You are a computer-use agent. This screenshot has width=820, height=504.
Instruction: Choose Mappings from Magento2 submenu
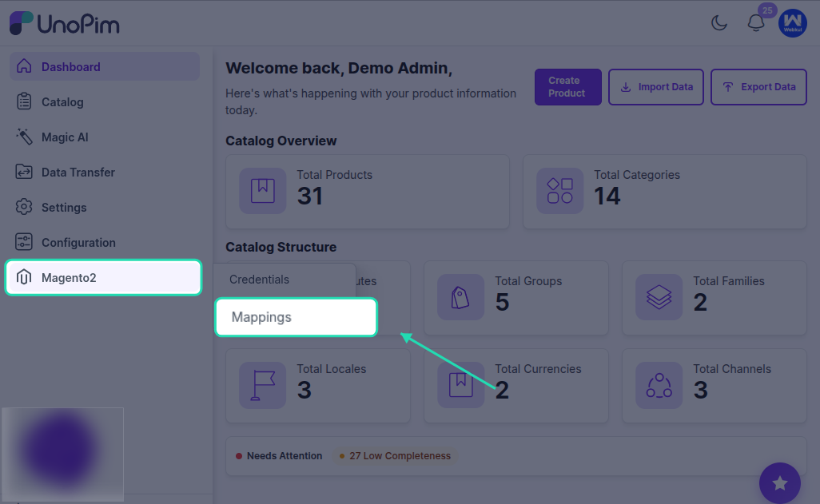pos(296,317)
